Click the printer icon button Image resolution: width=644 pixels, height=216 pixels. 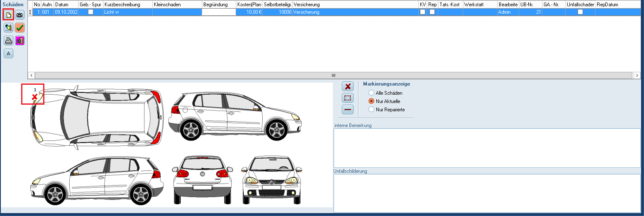pos(8,41)
